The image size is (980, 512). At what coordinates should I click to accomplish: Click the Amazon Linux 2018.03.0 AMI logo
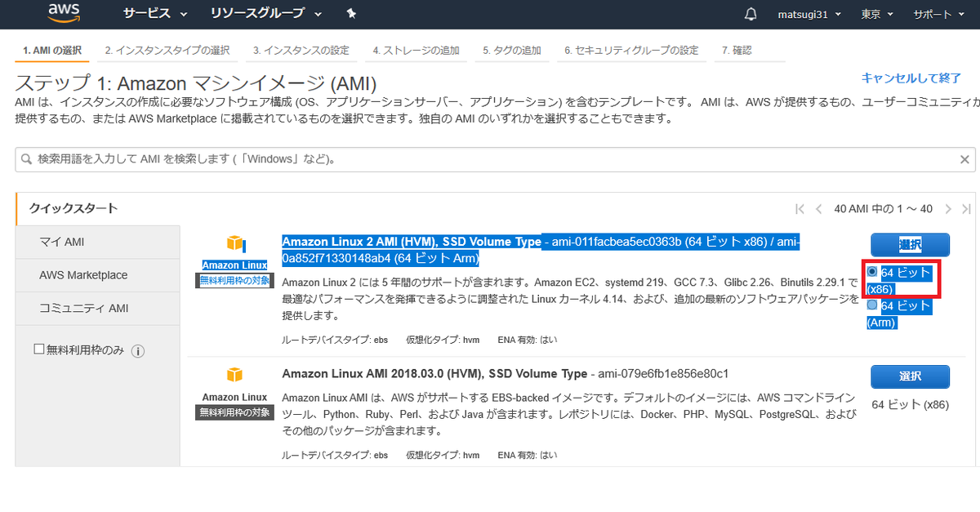pos(235,375)
